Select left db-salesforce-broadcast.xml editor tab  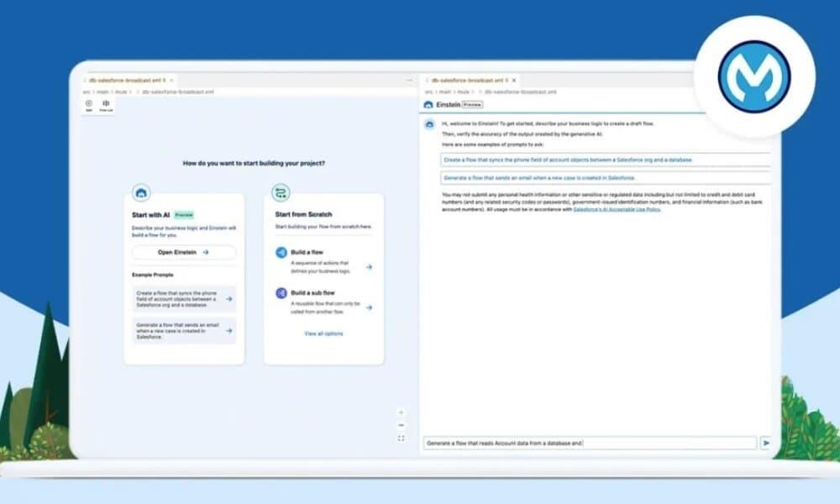[128, 81]
